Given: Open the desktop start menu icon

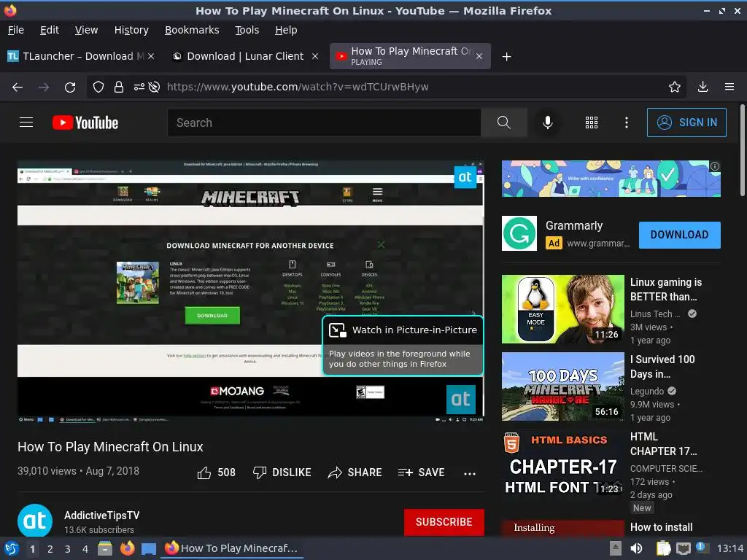Looking at the screenshot, I should click(12, 548).
